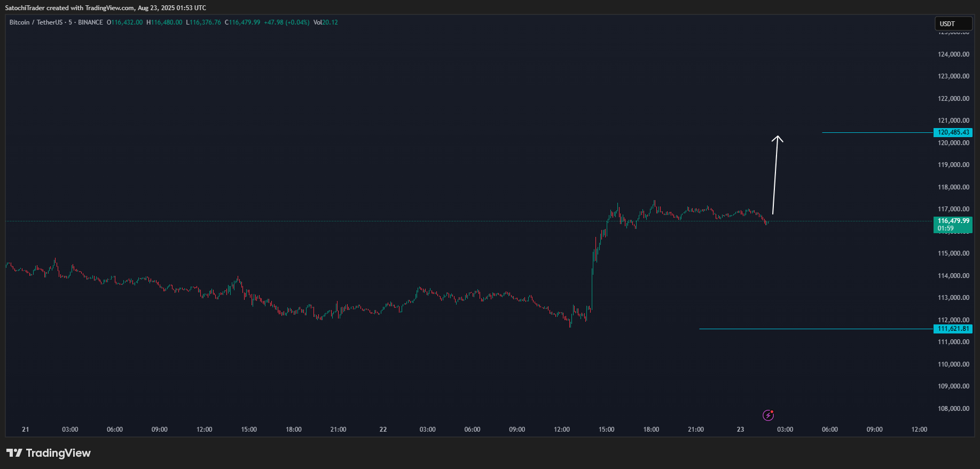Click the 119,000.00 price axis label
Viewport: 980px width, 469px height.
953,165
